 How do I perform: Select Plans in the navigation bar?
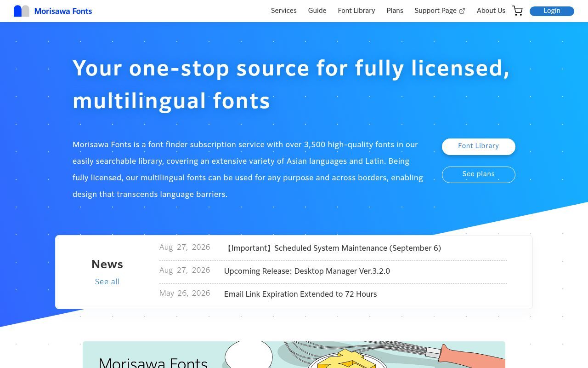coord(395,11)
